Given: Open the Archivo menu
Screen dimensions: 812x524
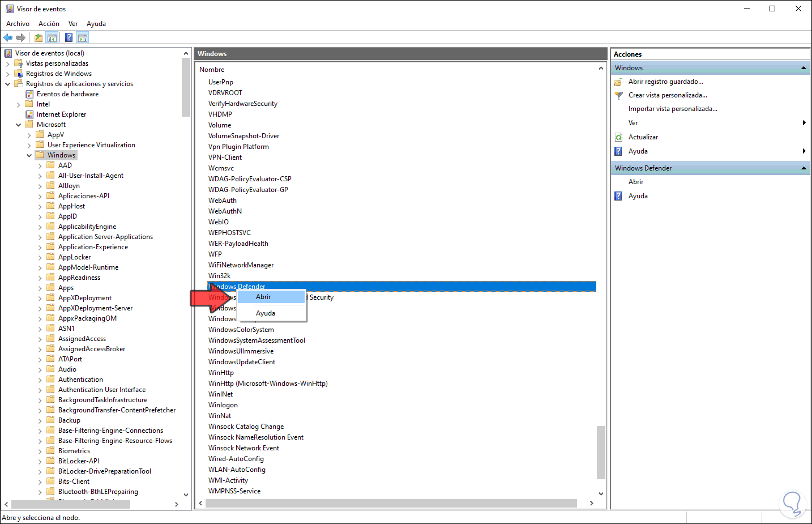Looking at the screenshot, I should click(x=18, y=24).
